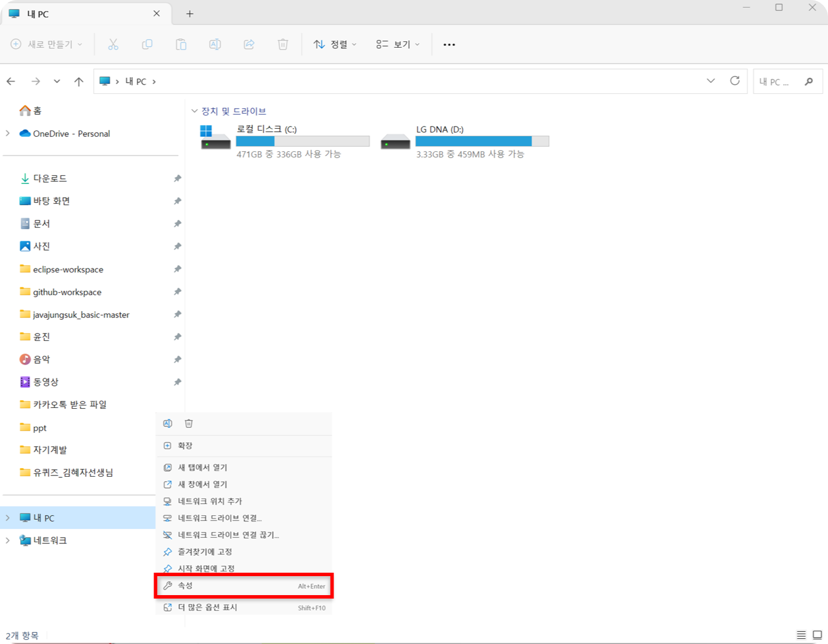Select 확장 in context menu
Viewport: 828px width, 644px height.
tap(244, 446)
